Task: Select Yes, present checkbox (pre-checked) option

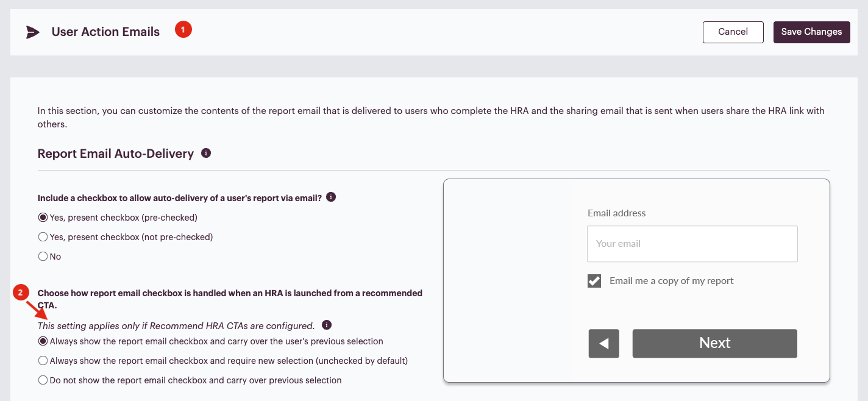Action: (43, 218)
